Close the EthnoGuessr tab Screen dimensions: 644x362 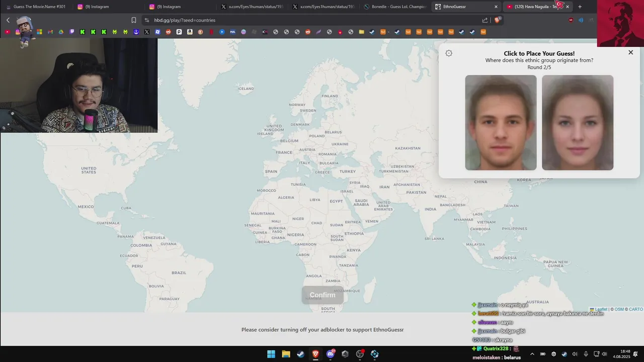tap(496, 7)
